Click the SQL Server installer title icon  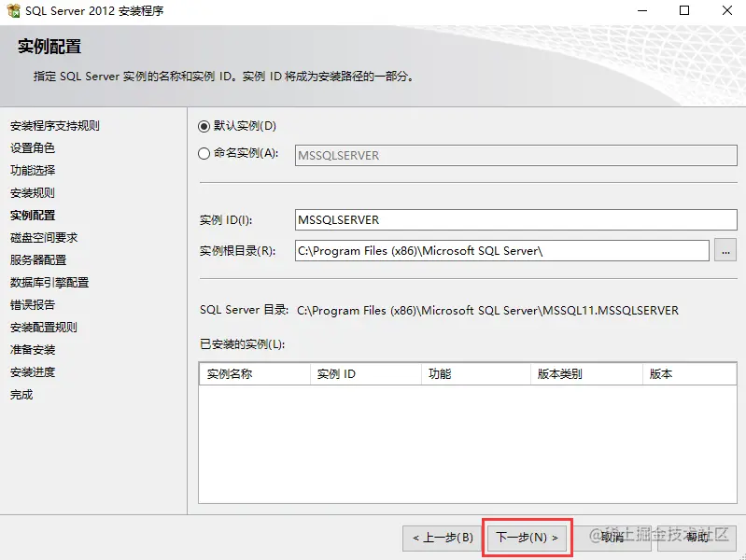click(13, 10)
